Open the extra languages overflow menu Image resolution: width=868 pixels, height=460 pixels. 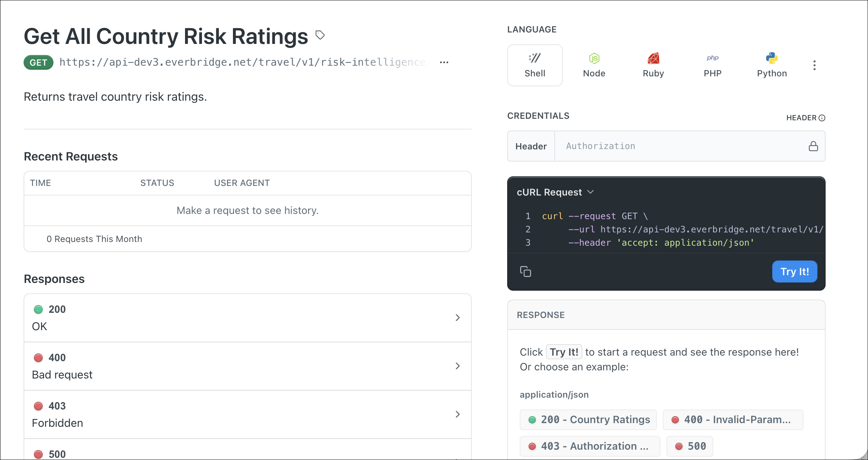(x=815, y=65)
